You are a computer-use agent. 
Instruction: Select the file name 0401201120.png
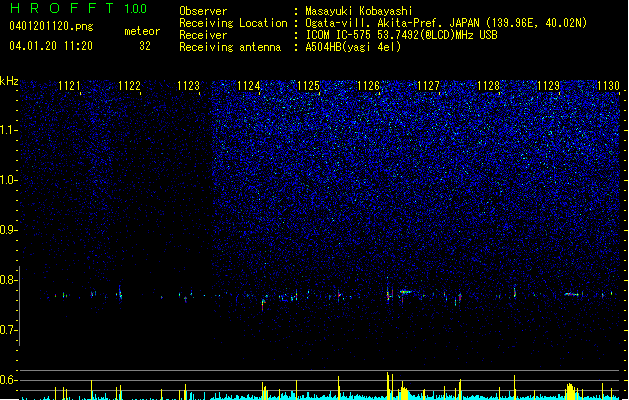[x=51, y=26]
